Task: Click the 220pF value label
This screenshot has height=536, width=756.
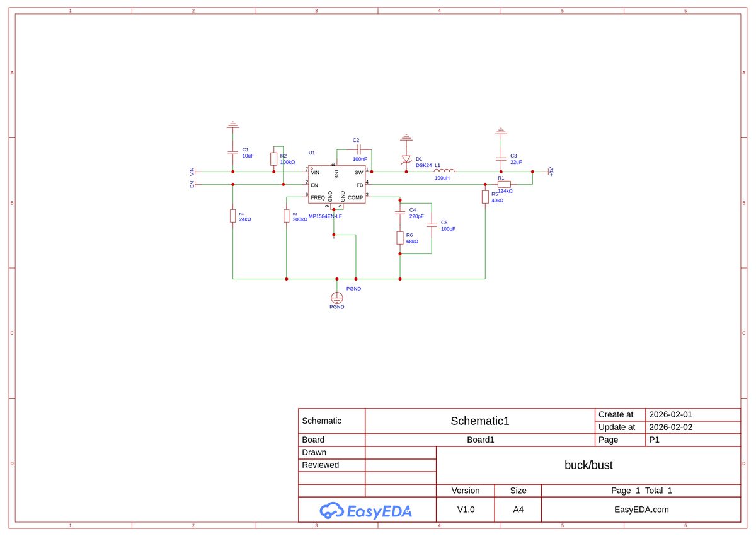Action: 416,216
